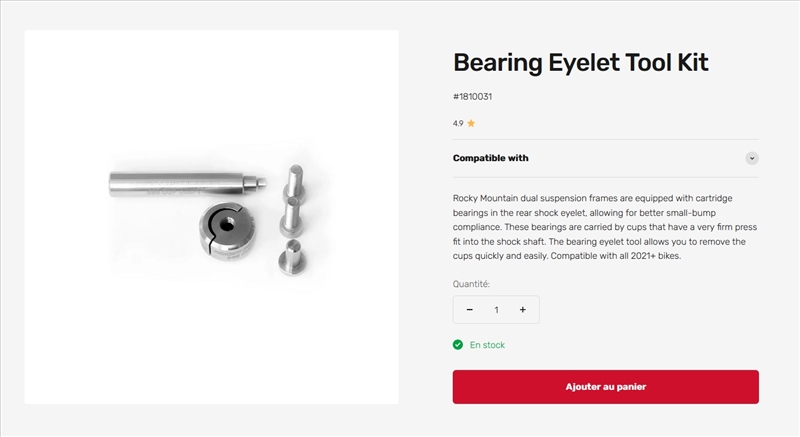Click the "Quantité:" label
The image size is (800, 437).
[x=471, y=284]
